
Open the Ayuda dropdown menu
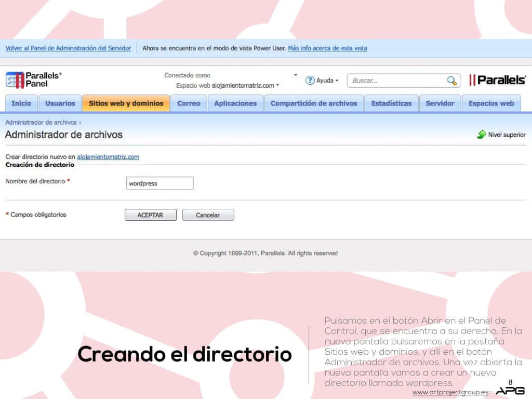327,81
